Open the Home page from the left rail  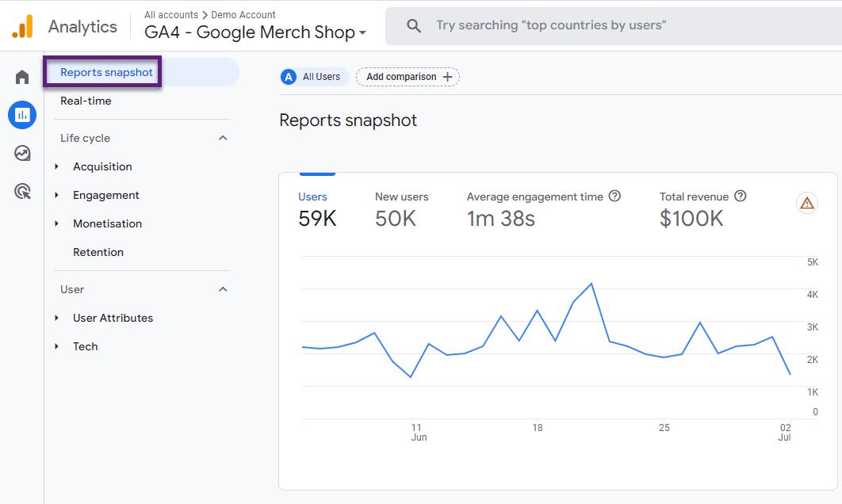[21, 77]
